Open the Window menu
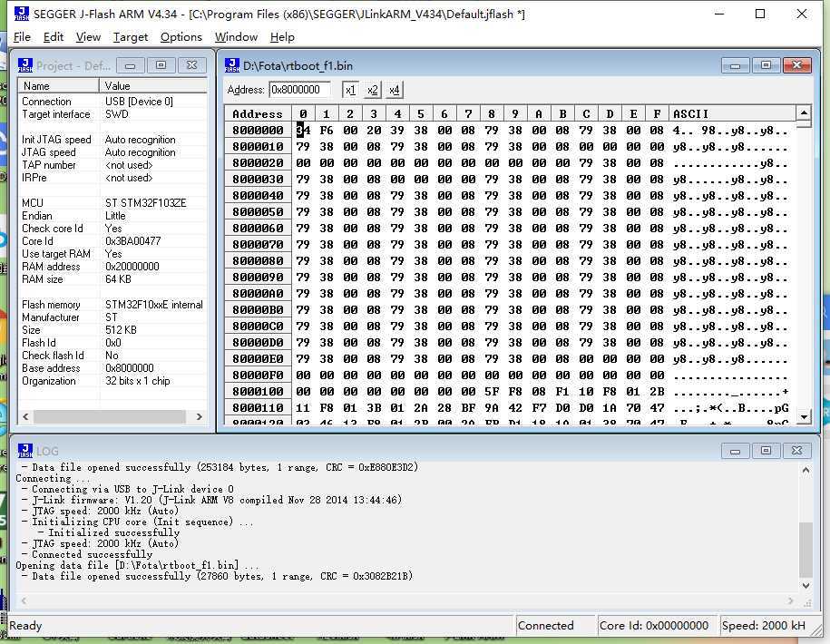Image resolution: width=830 pixels, height=644 pixels. tap(236, 37)
